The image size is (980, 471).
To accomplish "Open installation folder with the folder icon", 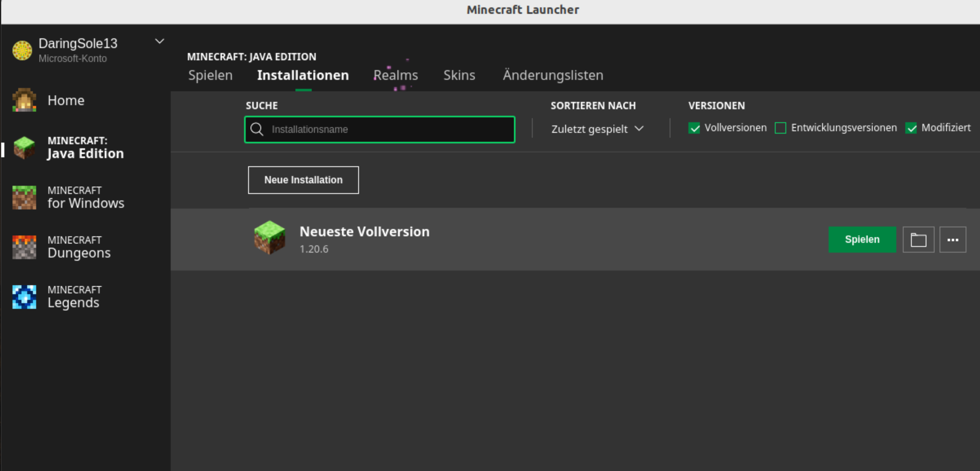I will [919, 240].
